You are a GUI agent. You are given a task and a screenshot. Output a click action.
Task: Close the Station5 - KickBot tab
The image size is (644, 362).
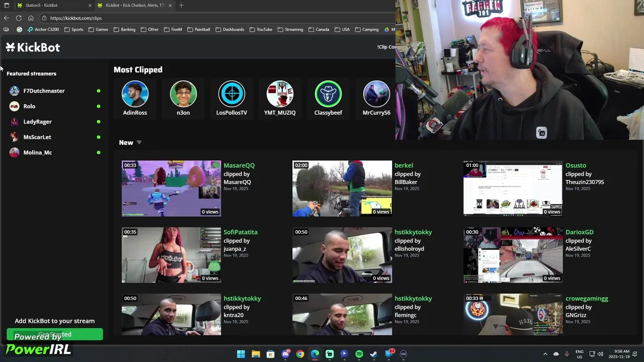[90, 6]
